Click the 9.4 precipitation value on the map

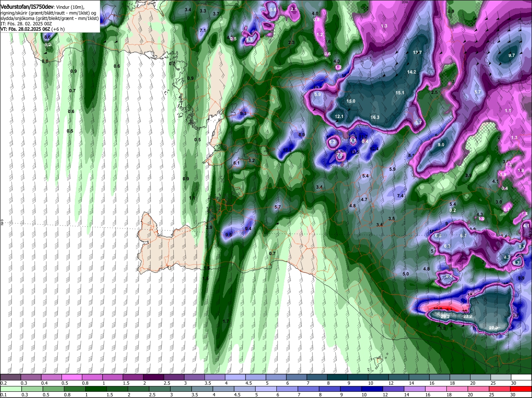click(x=248, y=229)
